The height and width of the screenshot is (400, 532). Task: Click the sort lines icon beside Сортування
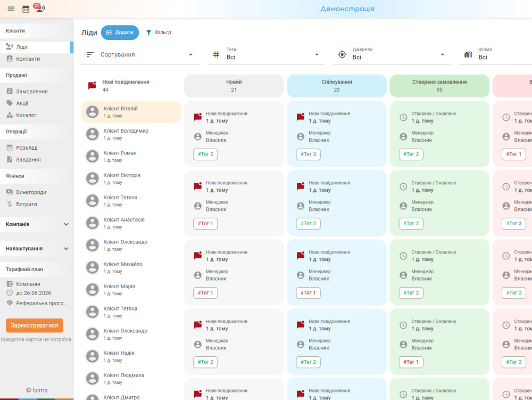90,54
